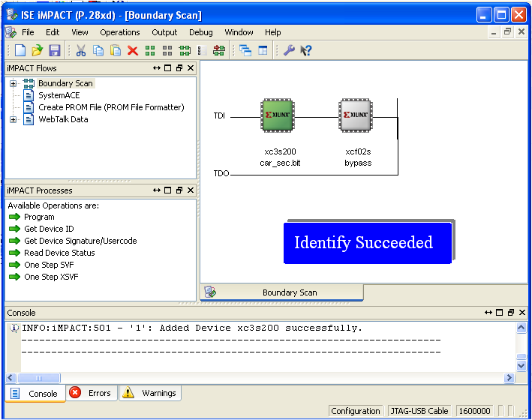The width and height of the screenshot is (532, 420).
Task: Expand the Boundary Scan tree node
Action: click(13, 83)
